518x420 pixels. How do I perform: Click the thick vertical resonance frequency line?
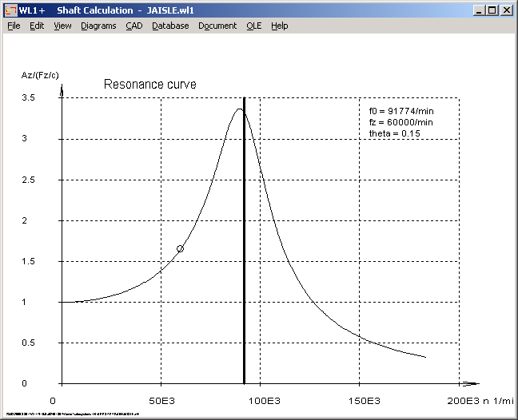tap(244, 240)
